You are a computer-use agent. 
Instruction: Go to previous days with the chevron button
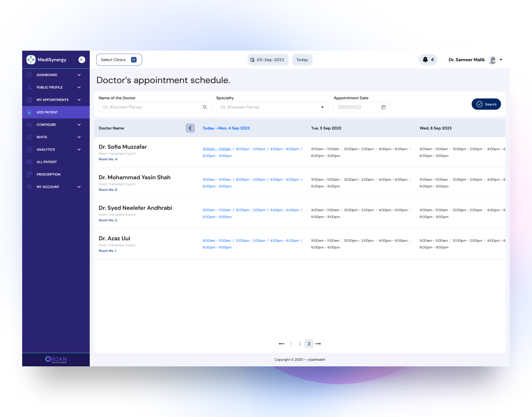click(x=190, y=128)
